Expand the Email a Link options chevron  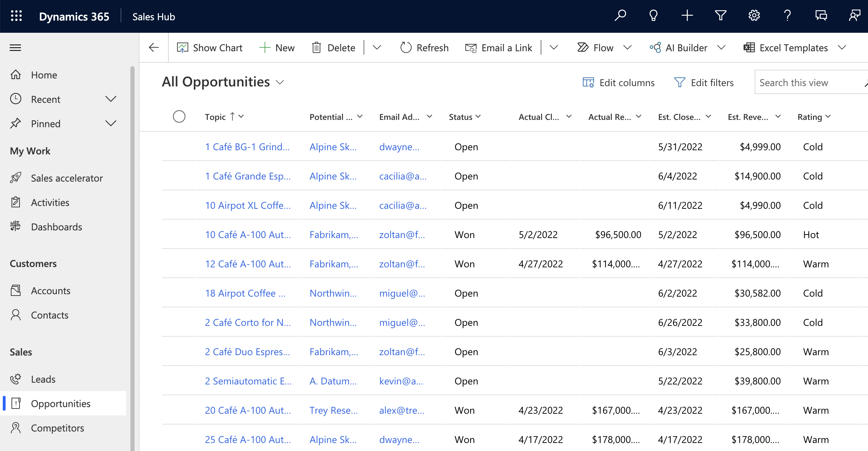[x=554, y=47]
